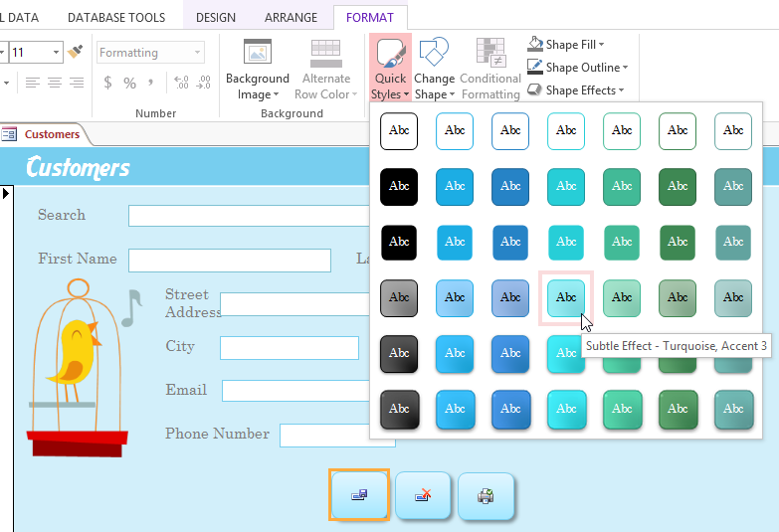Click the Email text box
779x532 pixels.
point(296,391)
